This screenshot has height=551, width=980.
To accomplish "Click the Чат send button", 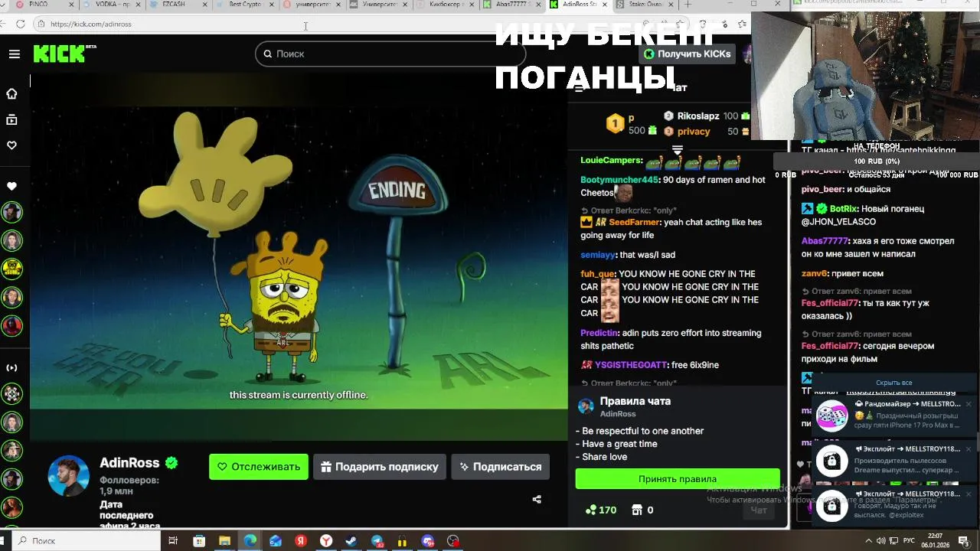I will coord(759,510).
